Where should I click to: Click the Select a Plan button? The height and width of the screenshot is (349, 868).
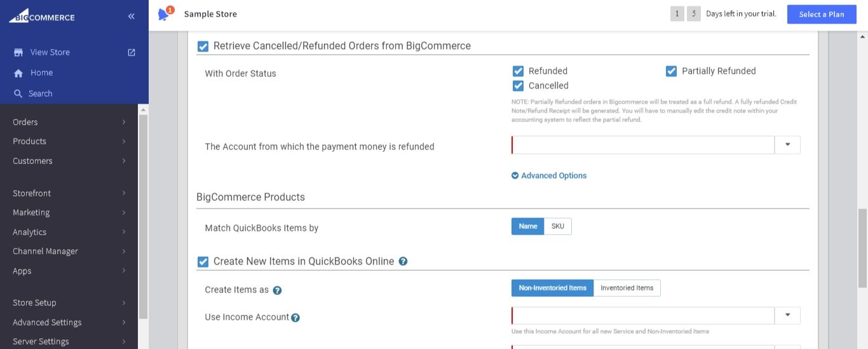click(x=822, y=14)
